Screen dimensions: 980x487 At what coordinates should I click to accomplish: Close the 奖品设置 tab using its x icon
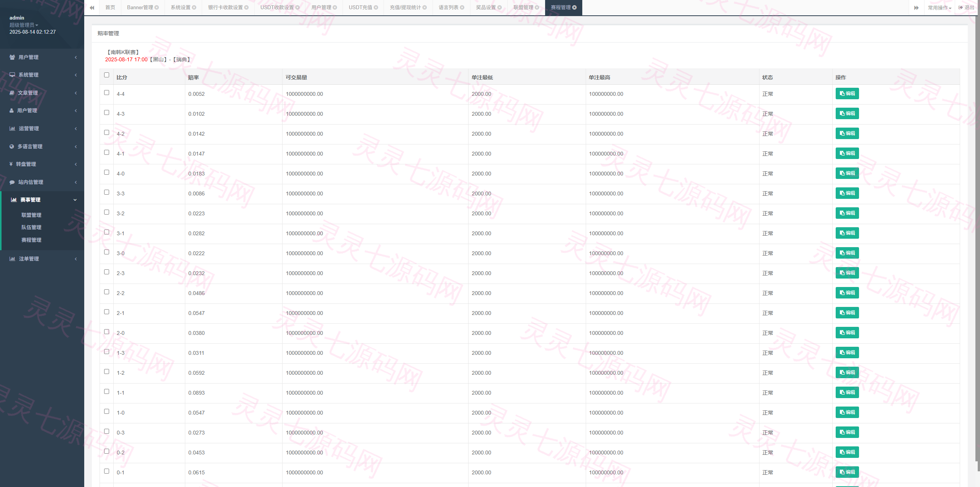(x=500, y=8)
